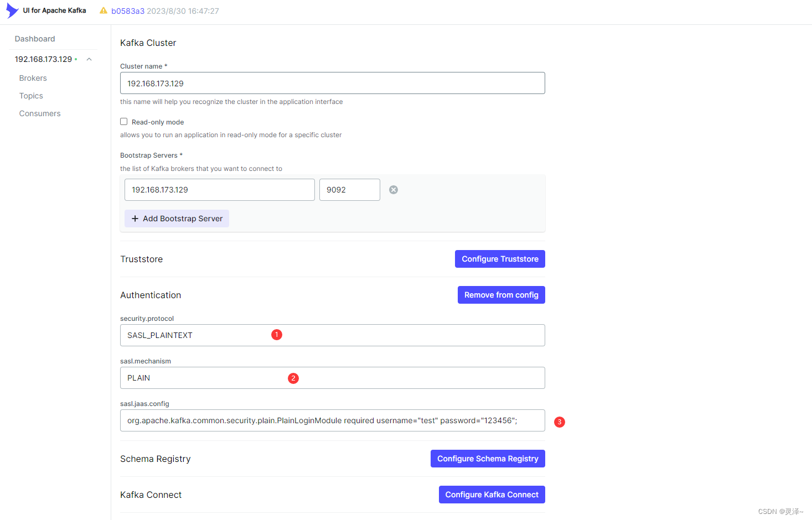Click the yellow warning triangle icon
This screenshot has width=812, height=520.
click(104, 11)
